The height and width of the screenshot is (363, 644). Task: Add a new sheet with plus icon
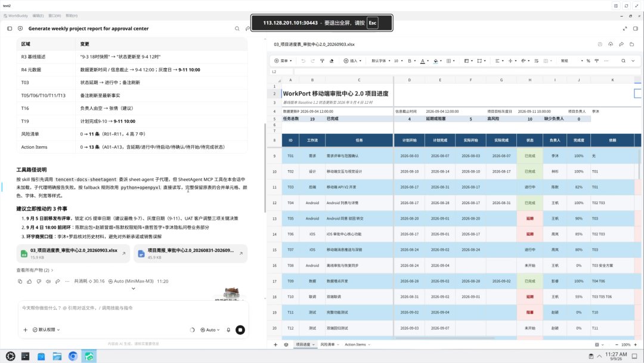point(275,344)
